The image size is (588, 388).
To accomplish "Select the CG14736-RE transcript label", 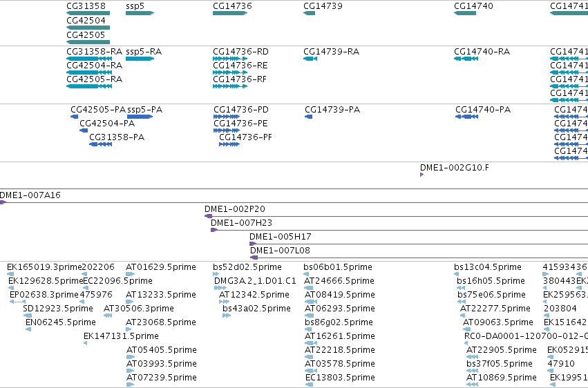I will pos(240,66).
